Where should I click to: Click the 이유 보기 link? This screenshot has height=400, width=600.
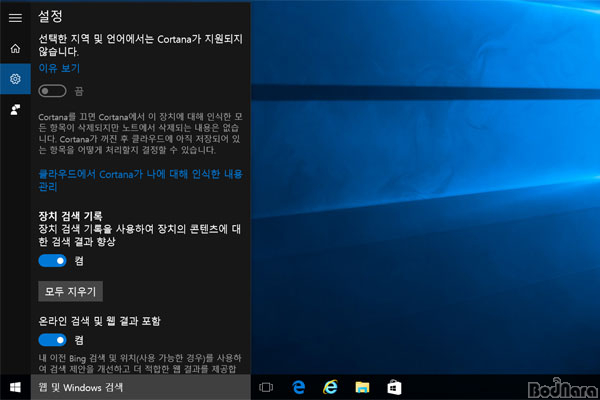pyautogui.click(x=59, y=69)
